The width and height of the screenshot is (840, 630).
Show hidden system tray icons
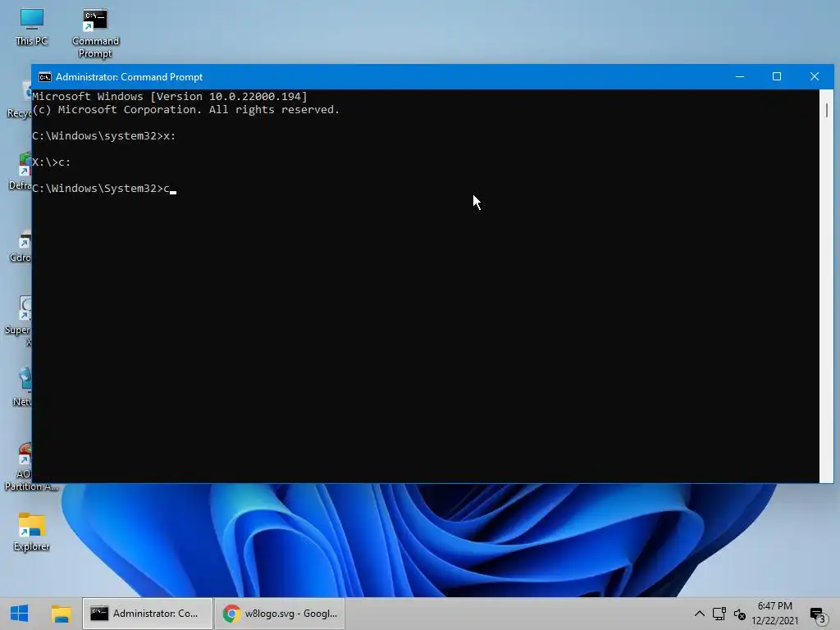click(699, 614)
